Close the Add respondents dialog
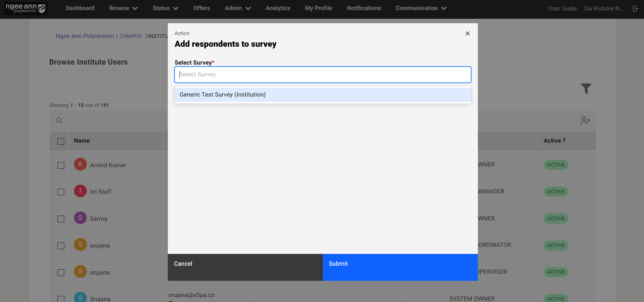The image size is (644, 302). (x=467, y=33)
